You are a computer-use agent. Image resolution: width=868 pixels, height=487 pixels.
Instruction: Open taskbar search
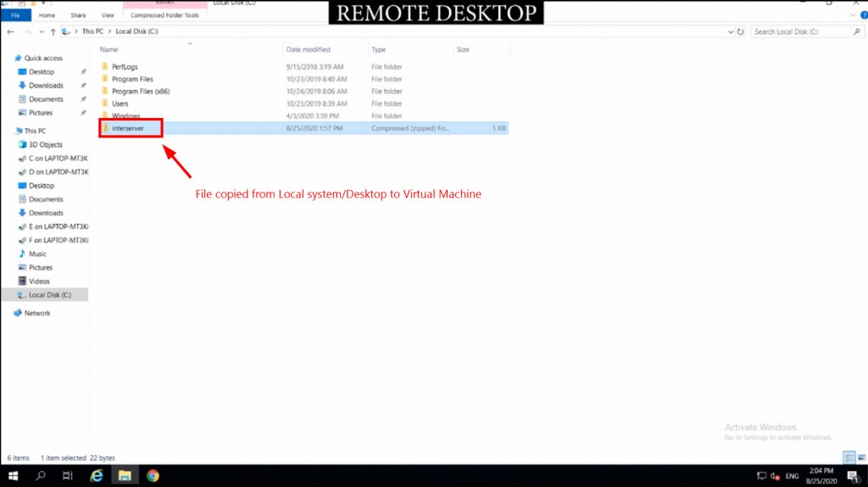41,476
